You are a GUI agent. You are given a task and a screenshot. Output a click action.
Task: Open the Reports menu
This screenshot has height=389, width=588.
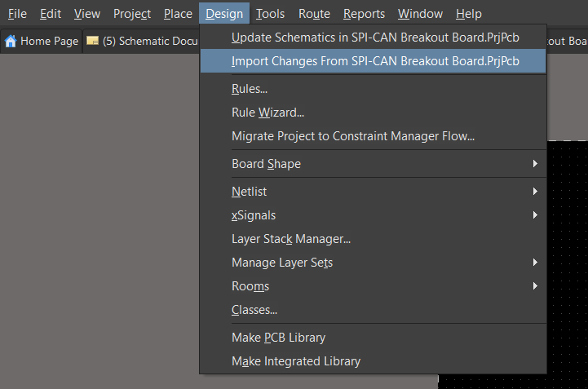point(364,14)
